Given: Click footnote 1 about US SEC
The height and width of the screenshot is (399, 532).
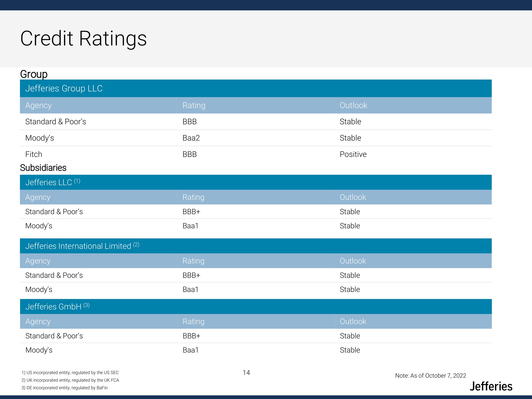Looking at the screenshot, I should pyautogui.click(x=70, y=373).
